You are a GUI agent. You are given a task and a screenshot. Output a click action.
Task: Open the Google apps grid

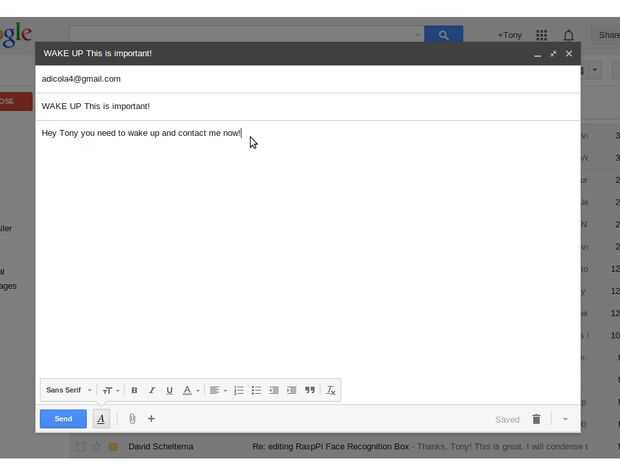pyautogui.click(x=541, y=35)
